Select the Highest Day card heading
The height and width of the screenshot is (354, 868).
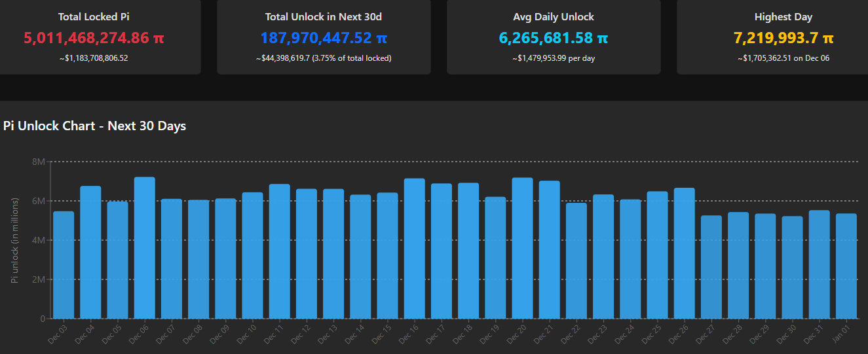click(783, 17)
